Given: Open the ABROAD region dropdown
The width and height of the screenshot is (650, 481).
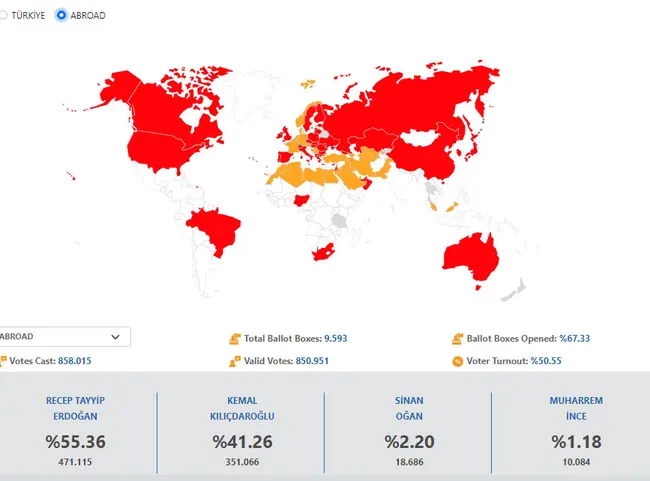Looking at the screenshot, I should pos(60,338).
